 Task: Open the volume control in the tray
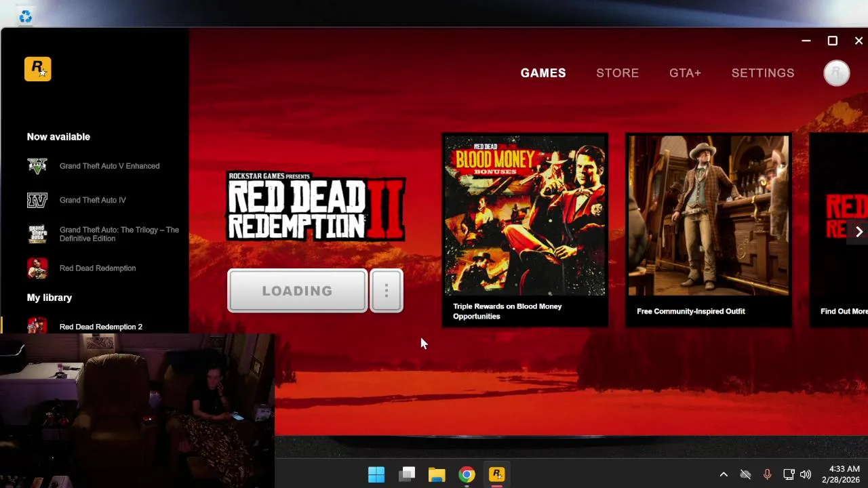tap(806, 474)
